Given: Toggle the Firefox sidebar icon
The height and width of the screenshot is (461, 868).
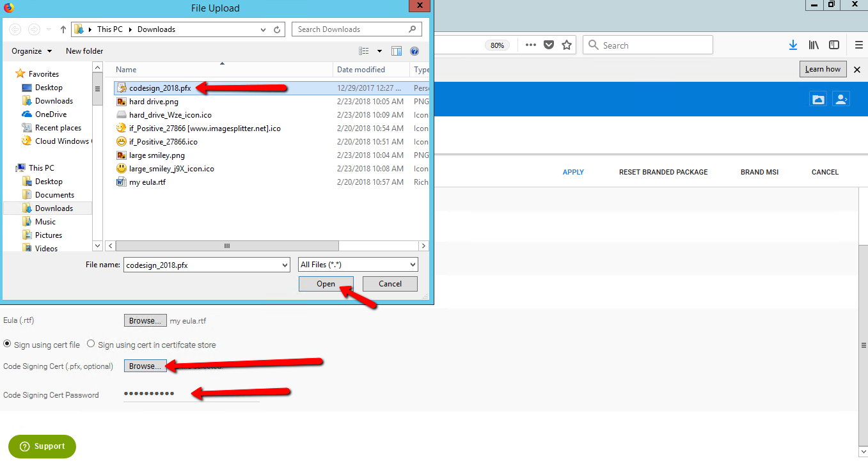Looking at the screenshot, I should 834,45.
